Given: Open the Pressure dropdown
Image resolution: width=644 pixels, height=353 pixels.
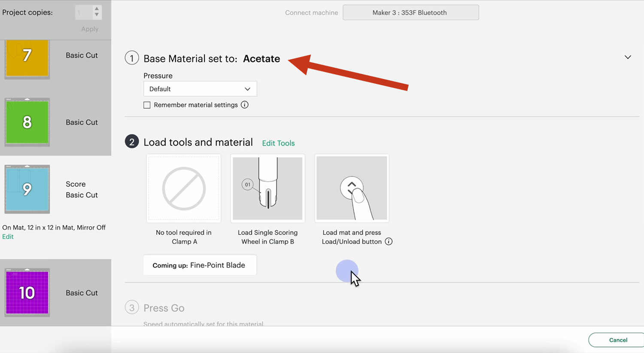Looking at the screenshot, I should click(200, 89).
